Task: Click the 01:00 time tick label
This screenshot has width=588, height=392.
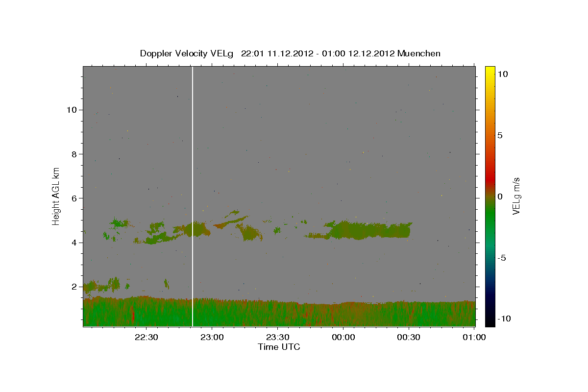Action: 474,337
